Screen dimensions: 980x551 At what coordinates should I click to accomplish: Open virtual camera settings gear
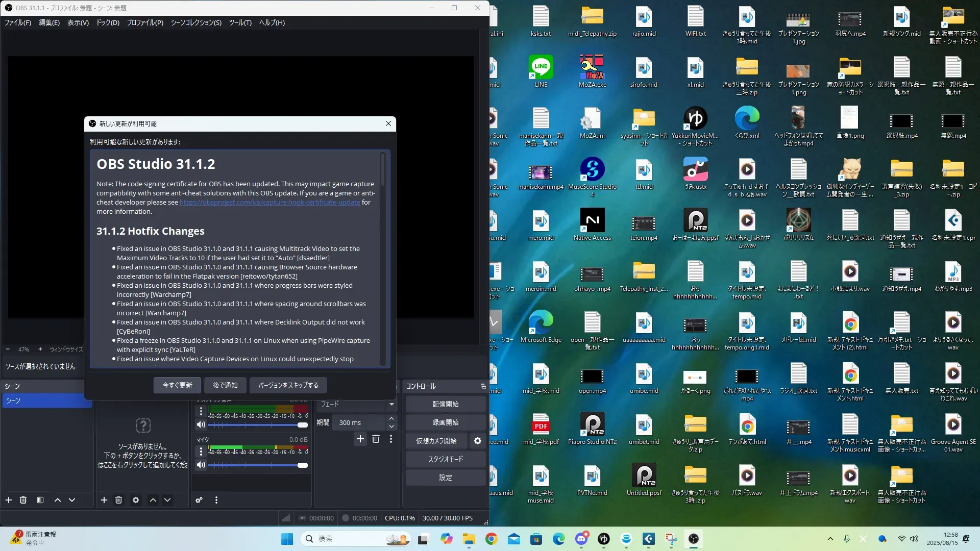478,441
